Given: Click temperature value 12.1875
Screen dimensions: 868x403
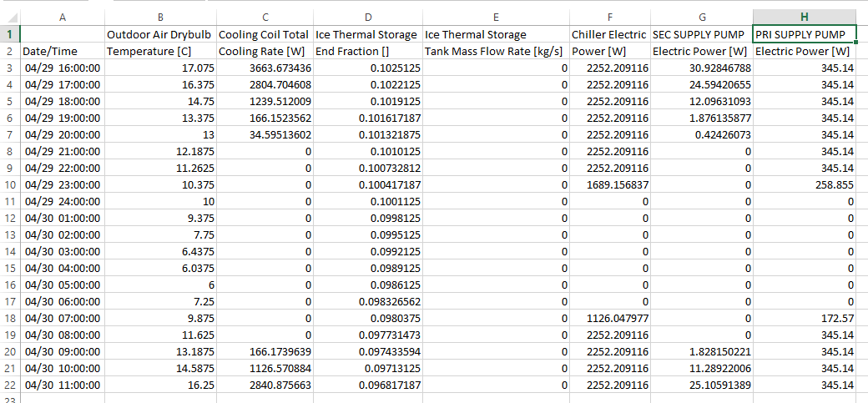Looking at the screenshot, I should pos(160,151).
